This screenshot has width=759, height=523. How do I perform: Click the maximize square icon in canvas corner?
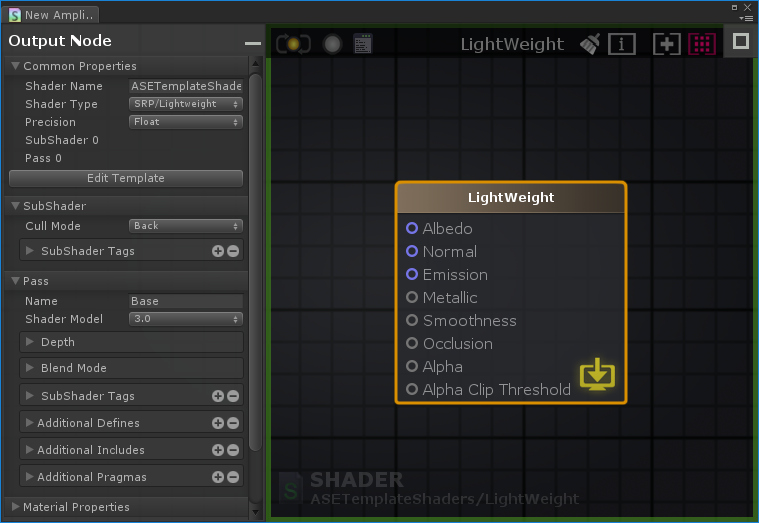click(741, 41)
